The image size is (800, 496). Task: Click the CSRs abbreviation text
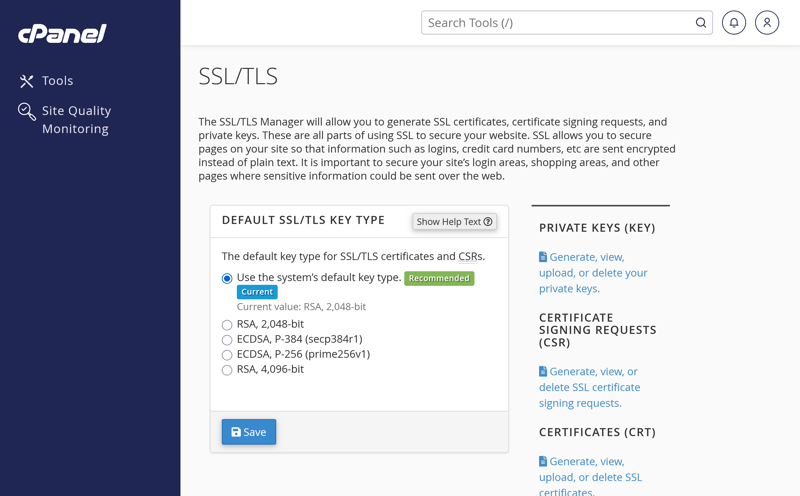(x=470, y=256)
